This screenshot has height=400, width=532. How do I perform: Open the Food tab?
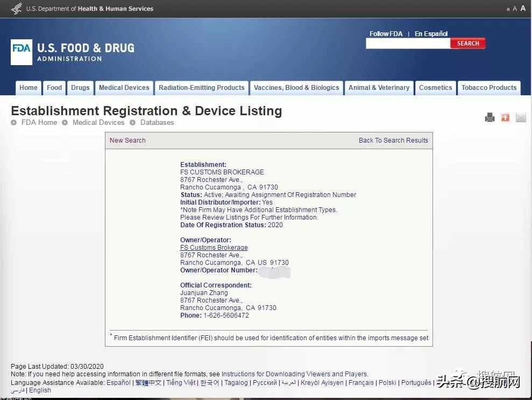coord(54,88)
